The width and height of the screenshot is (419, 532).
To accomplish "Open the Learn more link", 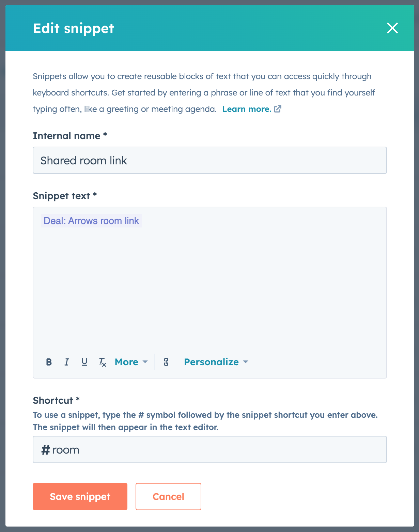I will click(247, 109).
